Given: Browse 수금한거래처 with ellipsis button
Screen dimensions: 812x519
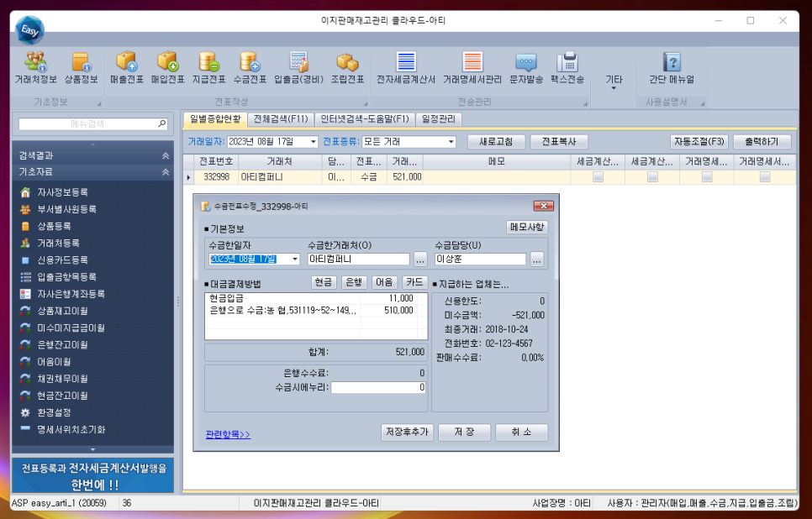Looking at the screenshot, I should tap(420, 259).
